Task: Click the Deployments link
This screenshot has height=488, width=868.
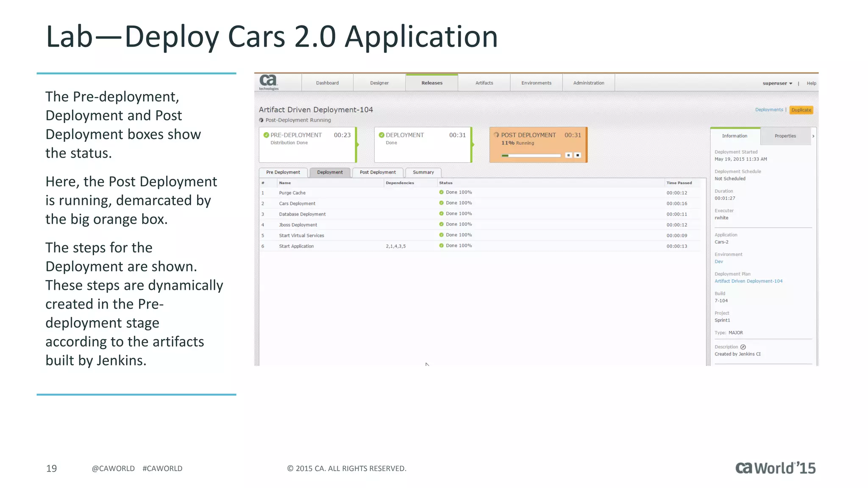Action: pos(769,110)
